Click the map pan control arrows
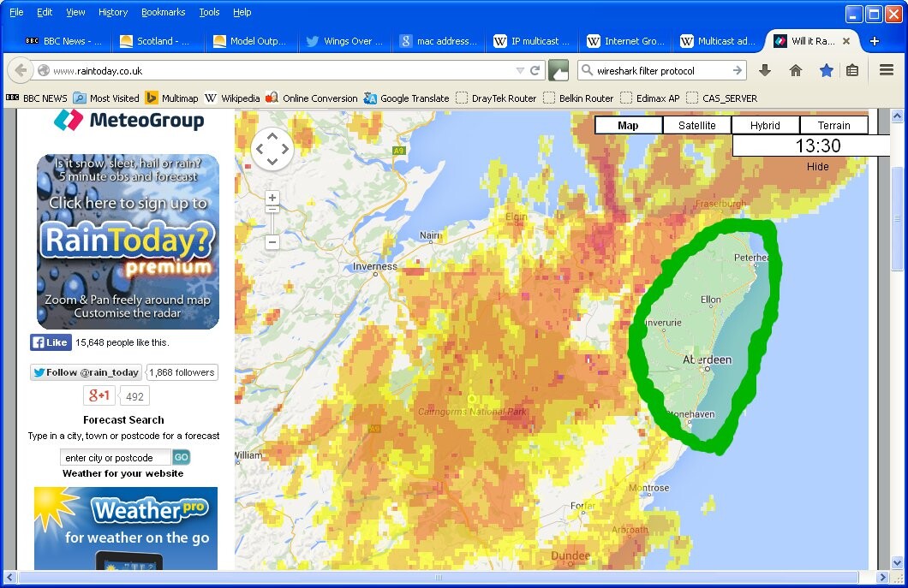This screenshot has height=588, width=908. click(x=272, y=149)
